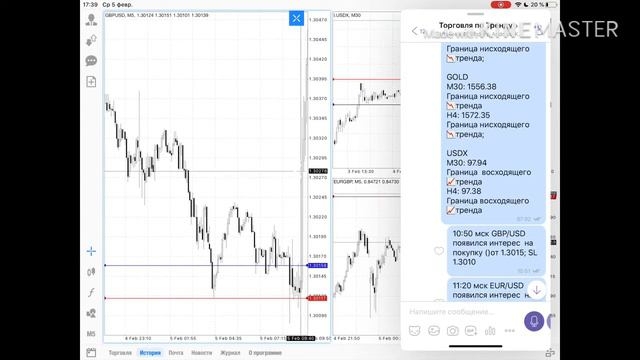Open the Новости tab
The width and height of the screenshot is (640, 360).
(x=202, y=353)
